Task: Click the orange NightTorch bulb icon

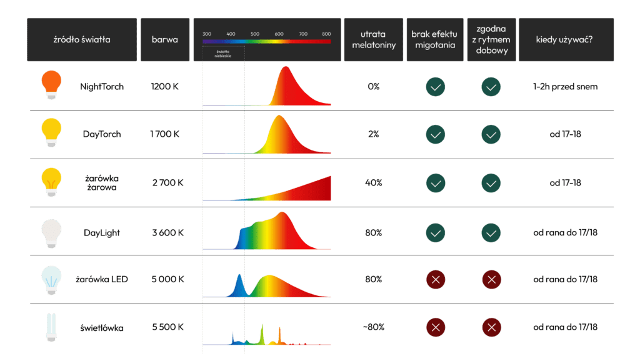Action: [x=51, y=83]
